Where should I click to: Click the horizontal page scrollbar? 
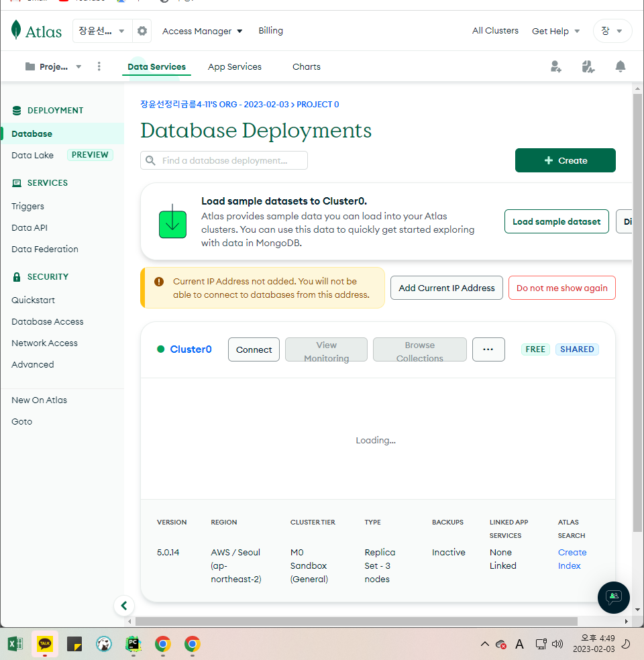tap(356, 621)
